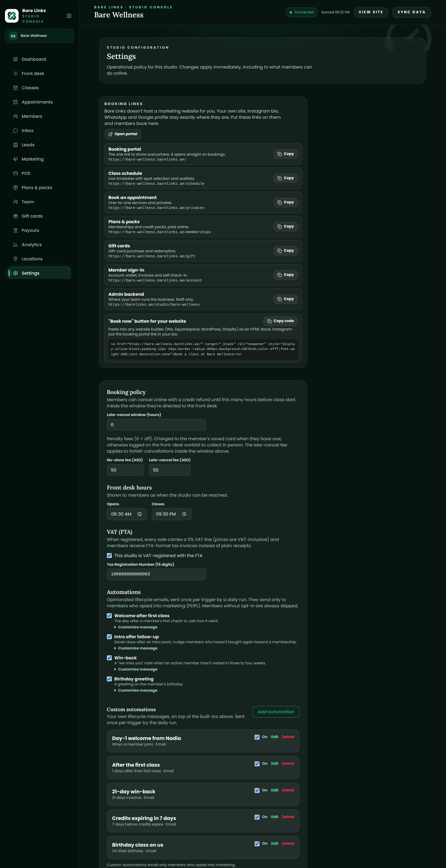Click the POS card icon

click(15, 173)
